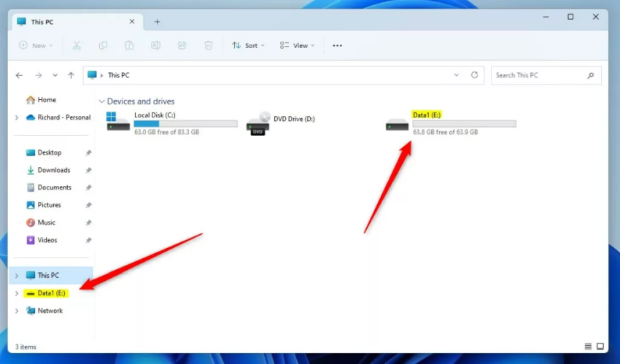Image resolution: width=620 pixels, height=364 pixels.
Task: Click the Devices and drives heading
Action: click(141, 101)
